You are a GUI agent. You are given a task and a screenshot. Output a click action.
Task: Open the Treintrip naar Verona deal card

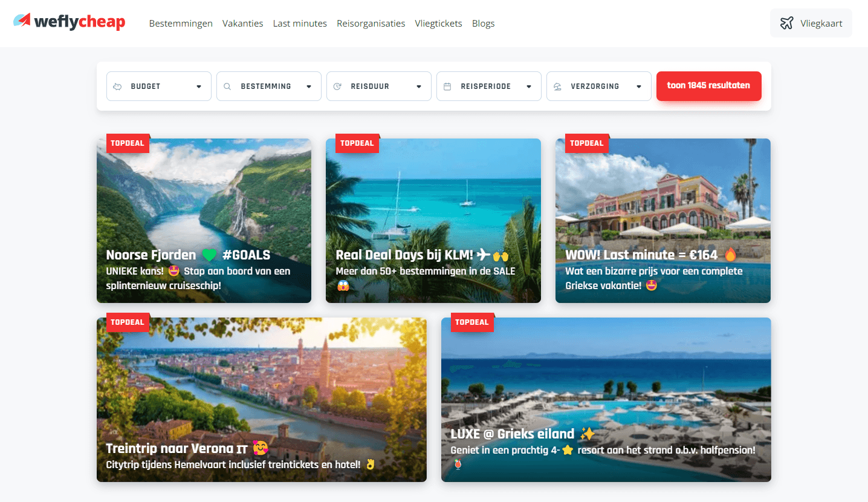[262, 400]
